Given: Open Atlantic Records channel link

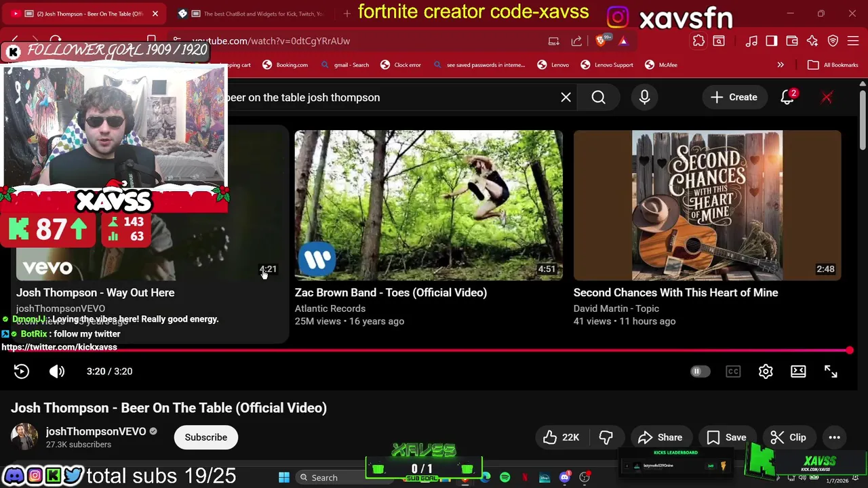Looking at the screenshot, I should (330, 308).
